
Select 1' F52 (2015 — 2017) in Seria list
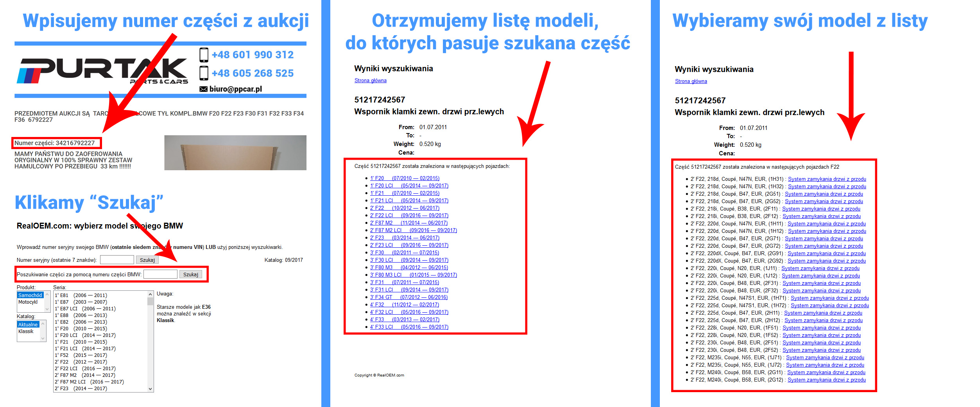[81, 355]
